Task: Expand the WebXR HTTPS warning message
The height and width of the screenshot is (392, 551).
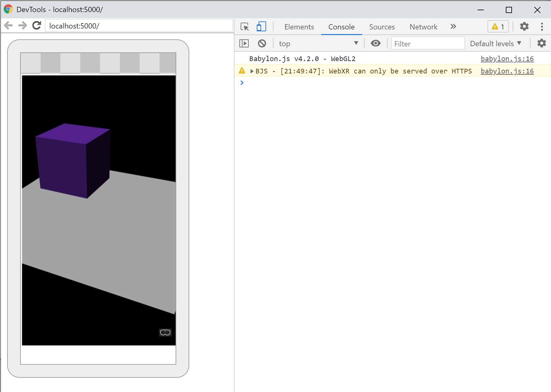Action: tap(252, 71)
